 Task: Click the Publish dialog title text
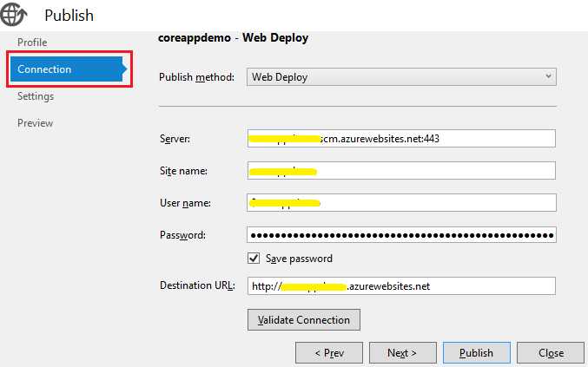[x=69, y=16]
